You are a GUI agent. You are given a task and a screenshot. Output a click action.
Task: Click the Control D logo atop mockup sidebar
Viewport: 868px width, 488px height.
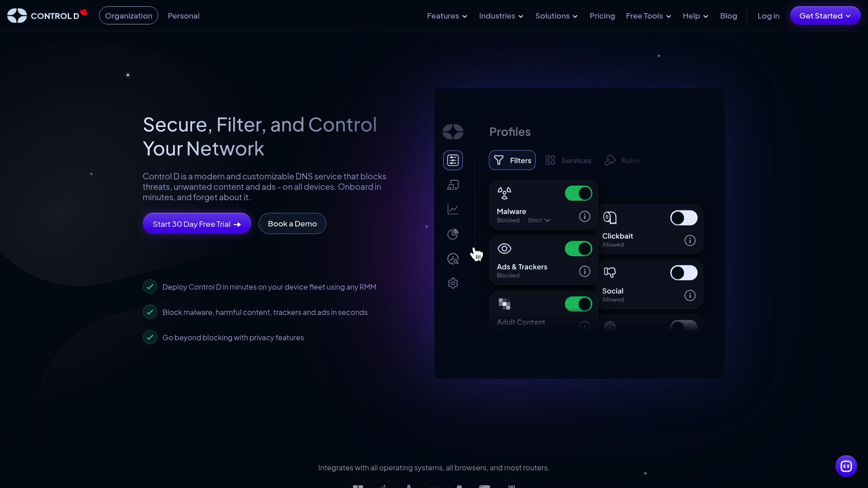(x=453, y=131)
